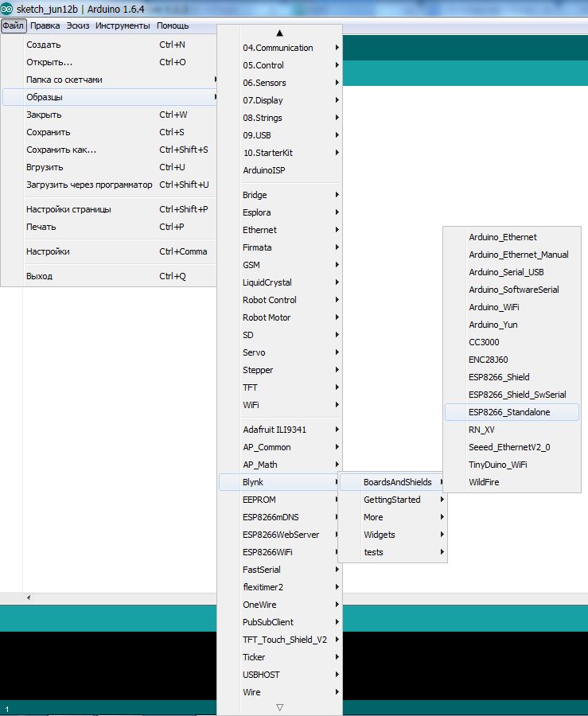Open Arduino_WiFi example
The width and height of the screenshot is (588, 716).
click(512, 307)
